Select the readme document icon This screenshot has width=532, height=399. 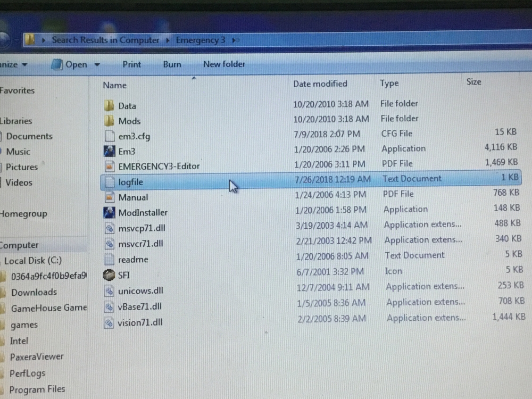point(109,259)
